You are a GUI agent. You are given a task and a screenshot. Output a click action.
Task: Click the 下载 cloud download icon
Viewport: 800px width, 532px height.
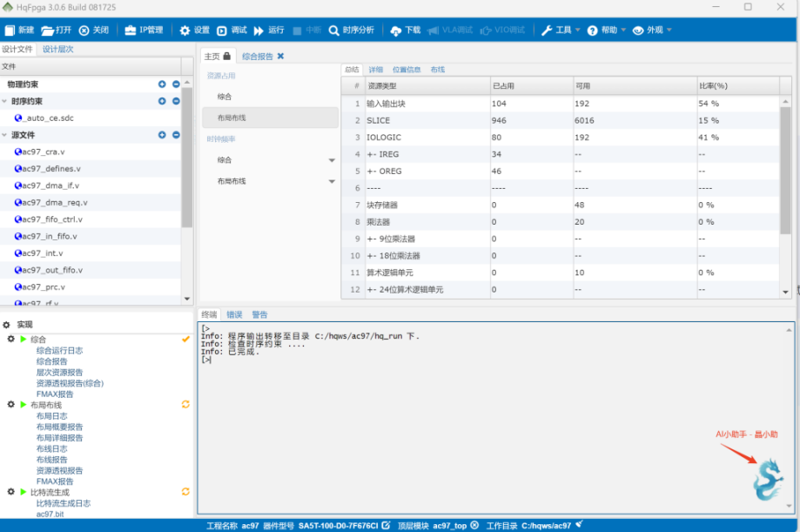(396, 30)
